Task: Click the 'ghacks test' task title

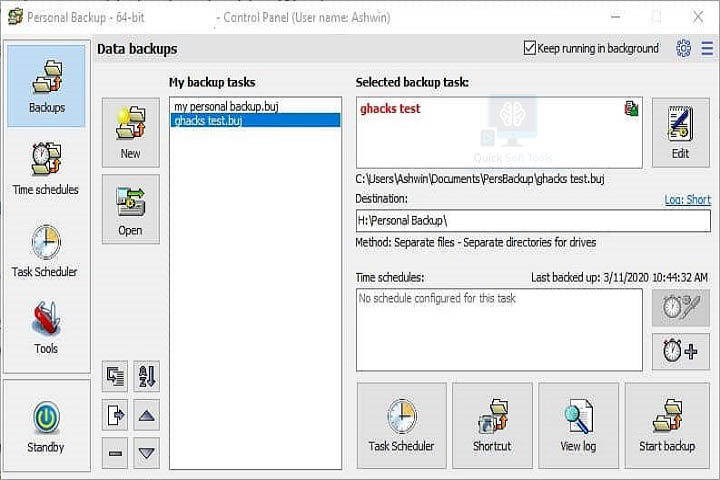Action: pyautogui.click(x=390, y=109)
